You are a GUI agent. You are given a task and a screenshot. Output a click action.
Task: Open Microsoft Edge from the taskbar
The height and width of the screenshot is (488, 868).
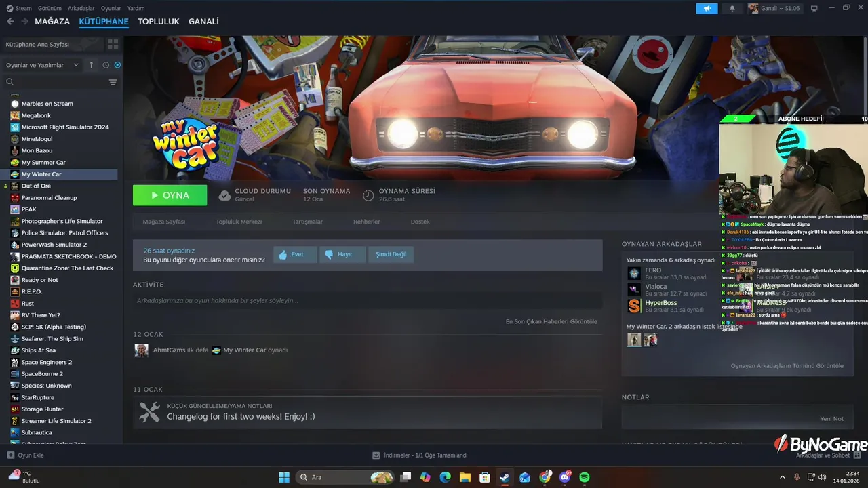click(445, 477)
